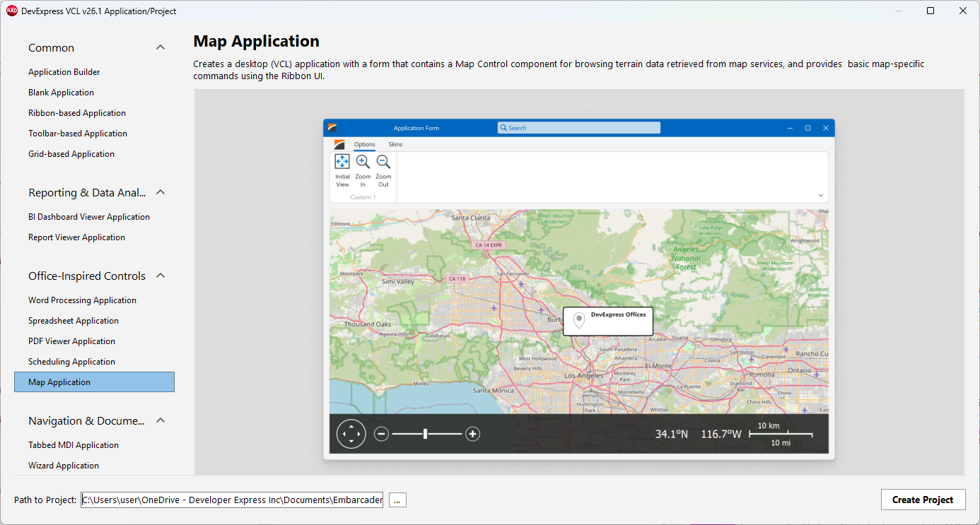Click the Initial View icon in preview ribbon
This screenshot has width=980, height=525.
[x=342, y=162]
